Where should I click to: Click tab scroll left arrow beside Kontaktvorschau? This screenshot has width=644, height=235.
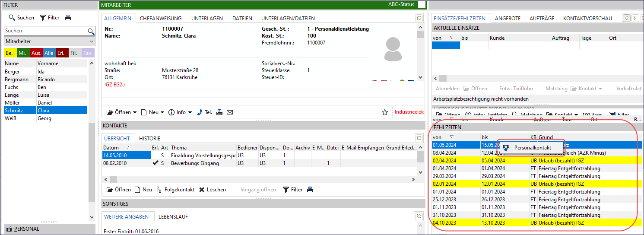coord(627,18)
